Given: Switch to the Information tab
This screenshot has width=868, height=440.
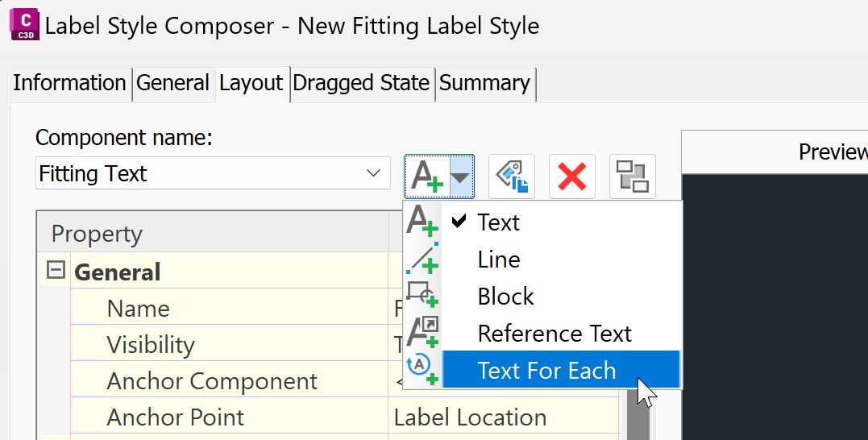Looking at the screenshot, I should point(69,83).
